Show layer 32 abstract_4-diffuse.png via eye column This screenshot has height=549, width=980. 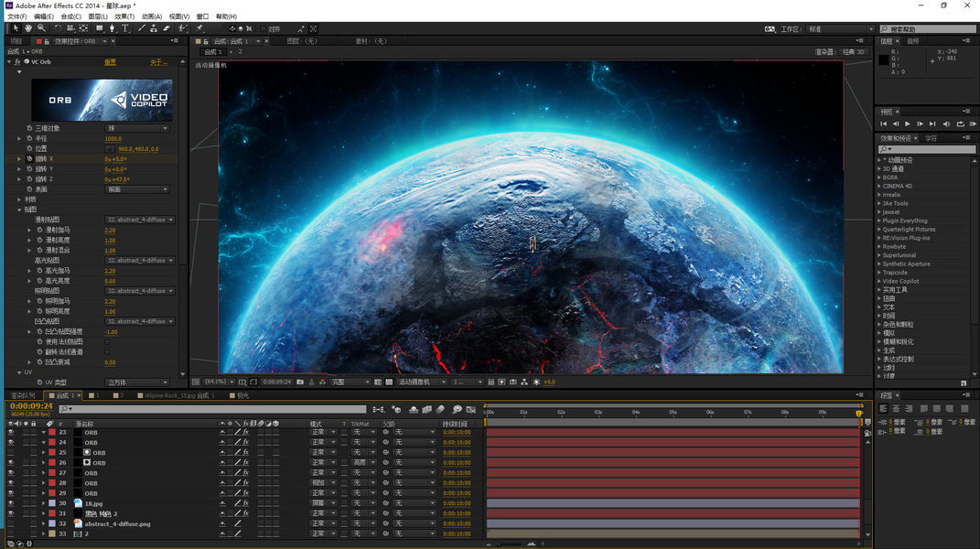[x=11, y=524]
